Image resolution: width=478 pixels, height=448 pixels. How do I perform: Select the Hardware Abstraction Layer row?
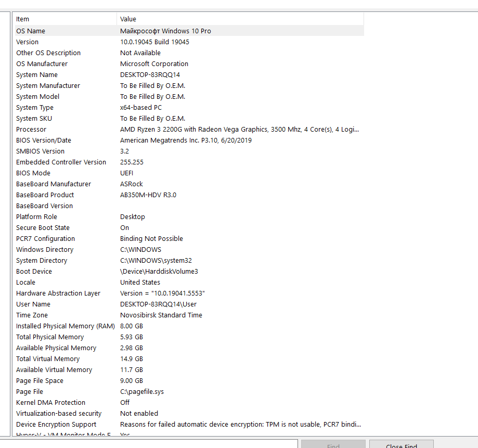point(189,293)
